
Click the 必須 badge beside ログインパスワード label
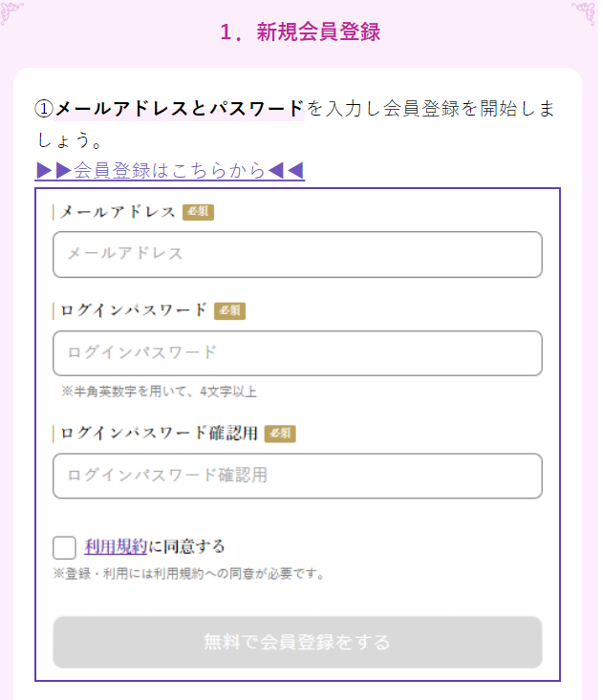click(x=229, y=310)
